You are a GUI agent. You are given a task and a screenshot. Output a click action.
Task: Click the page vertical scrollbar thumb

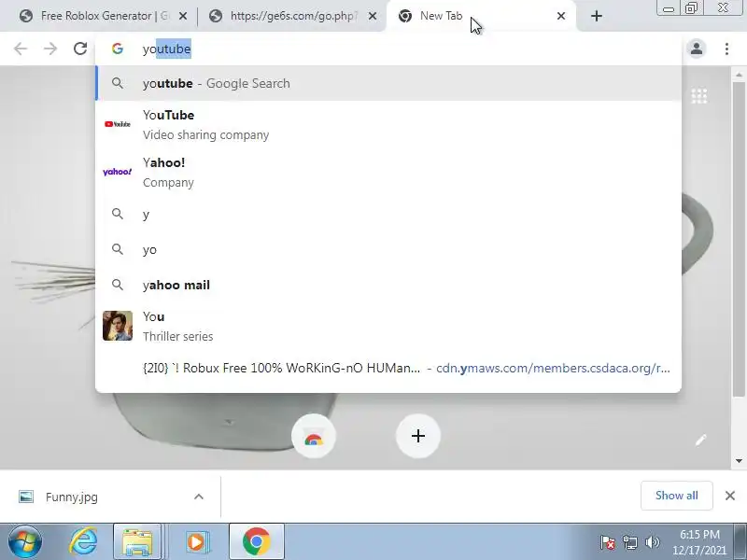[739, 240]
